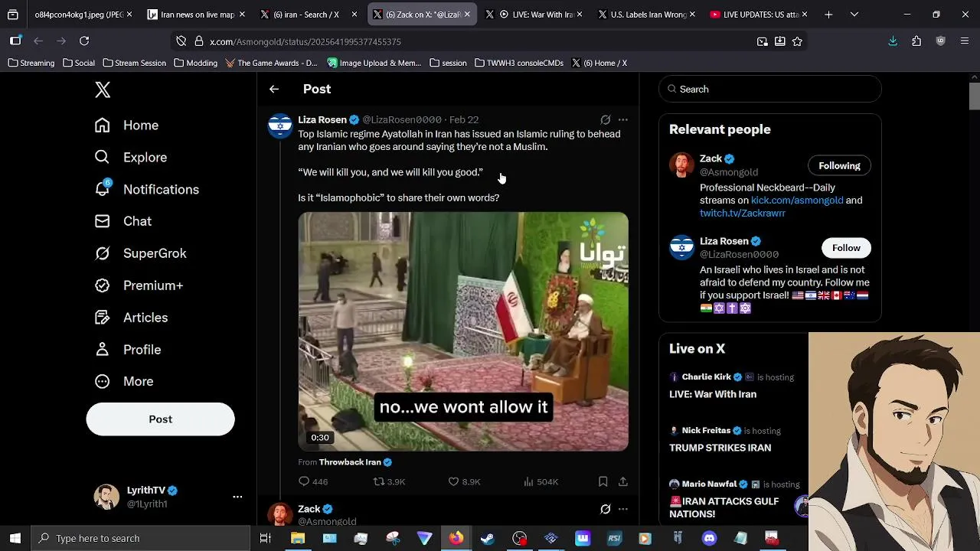Open more menu on Liza Rosen post
This screenshot has height=551, width=980.
(623, 120)
